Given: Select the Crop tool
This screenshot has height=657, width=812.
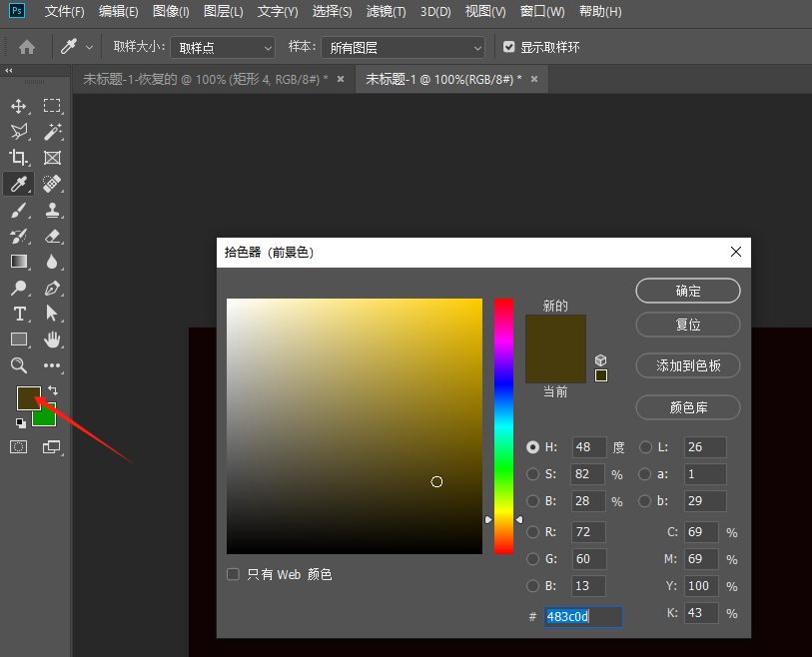Looking at the screenshot, I should pyautogui.click(x=19, y=158).
